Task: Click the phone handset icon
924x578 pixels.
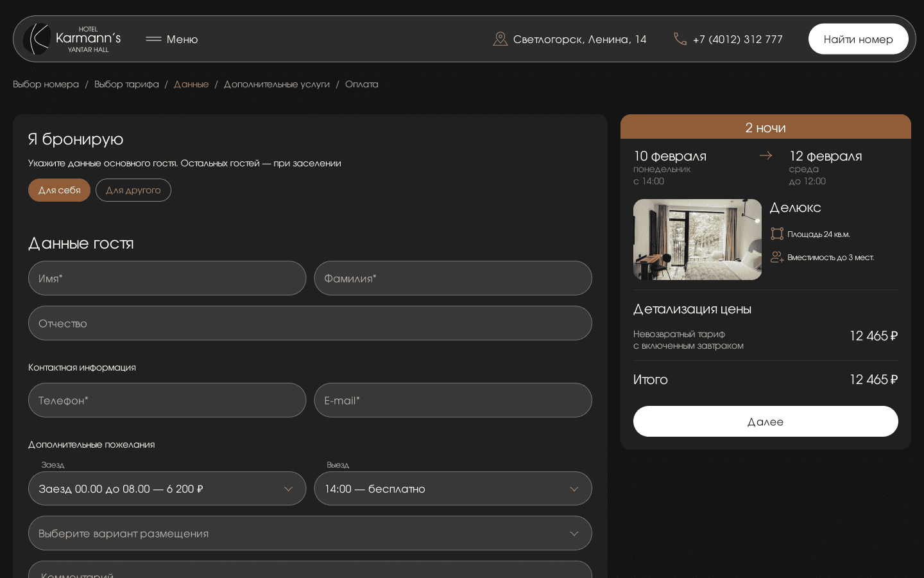Action: (680, 39)
